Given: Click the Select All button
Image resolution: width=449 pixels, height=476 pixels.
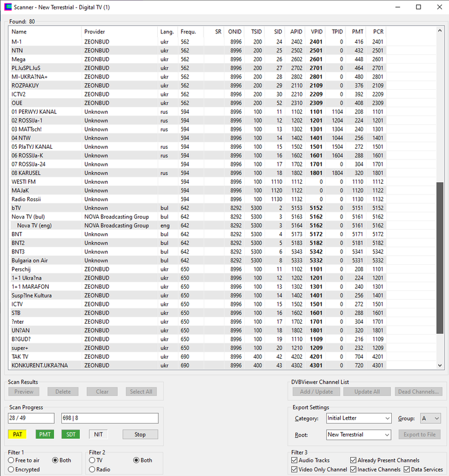Looking at the screenshot, I should [141, 392].
